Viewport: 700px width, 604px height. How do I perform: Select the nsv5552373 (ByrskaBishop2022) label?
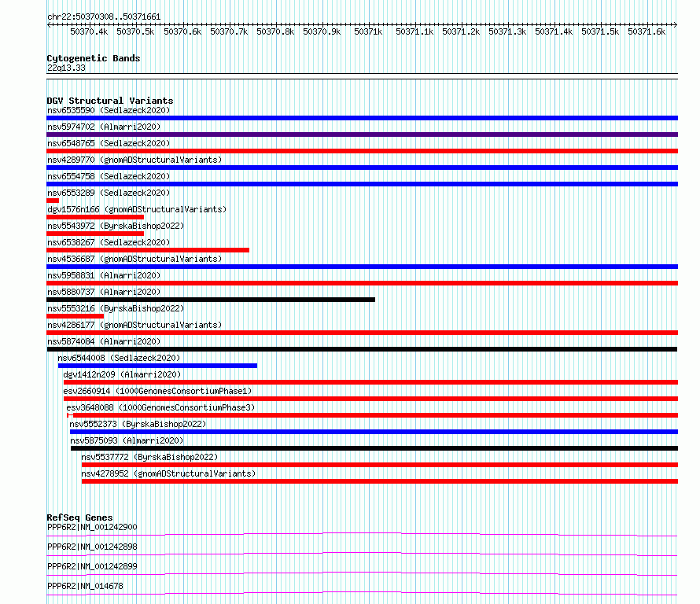click(x=138, y=424)
